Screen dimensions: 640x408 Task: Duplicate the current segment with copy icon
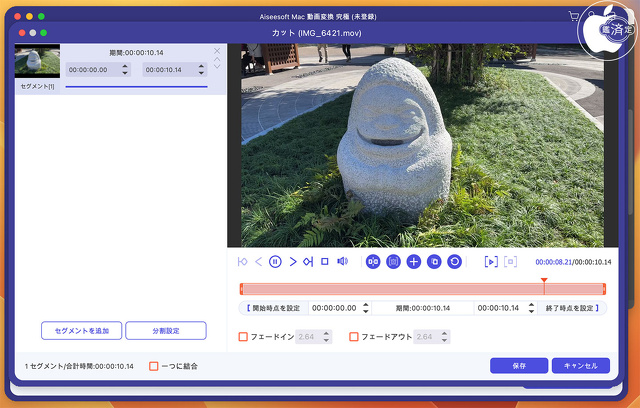[x=434, y=262]
